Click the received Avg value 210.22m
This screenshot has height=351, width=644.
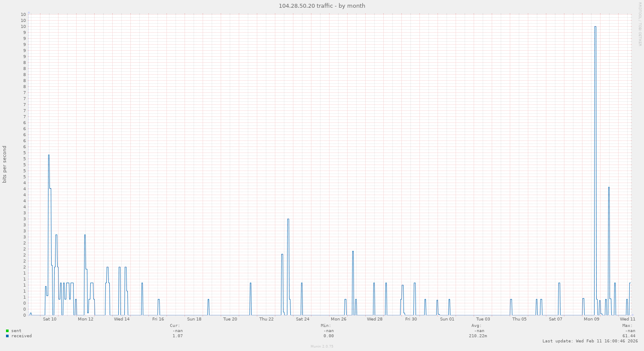[478, 336]
